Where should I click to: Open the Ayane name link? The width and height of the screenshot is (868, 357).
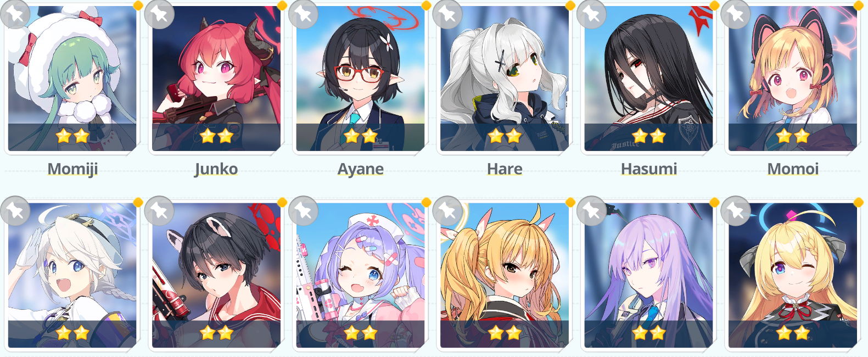point(360,169)
